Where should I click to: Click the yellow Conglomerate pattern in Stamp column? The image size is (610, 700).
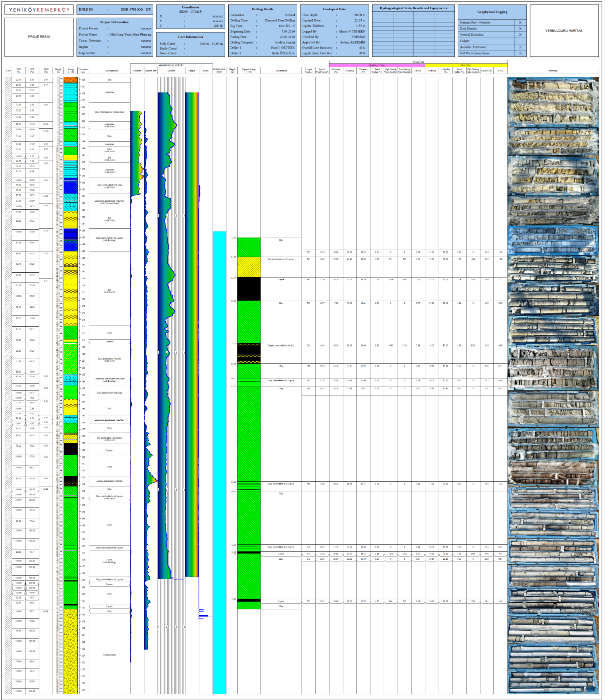[70, 653]
